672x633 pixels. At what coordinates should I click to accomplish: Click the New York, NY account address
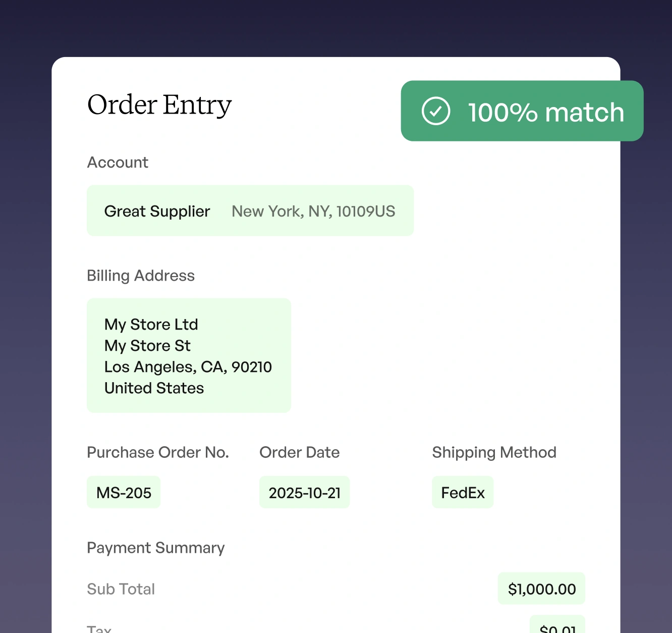[x=313, y=211]
